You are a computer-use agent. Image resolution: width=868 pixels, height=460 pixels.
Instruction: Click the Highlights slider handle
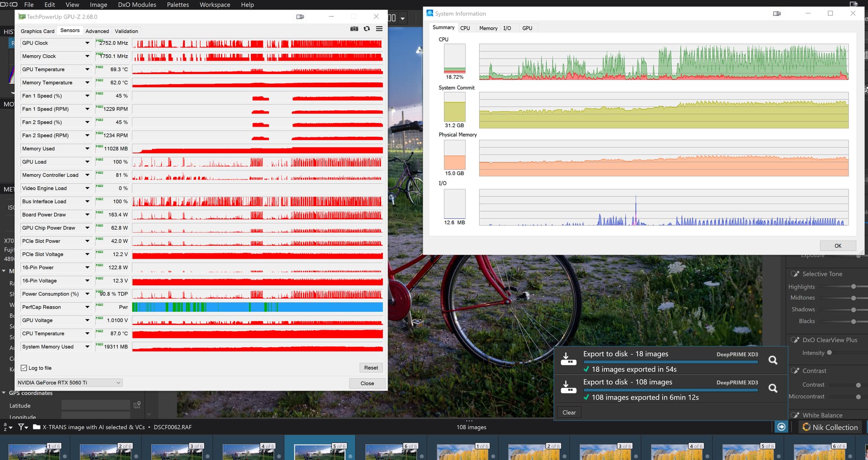point(854,287)
